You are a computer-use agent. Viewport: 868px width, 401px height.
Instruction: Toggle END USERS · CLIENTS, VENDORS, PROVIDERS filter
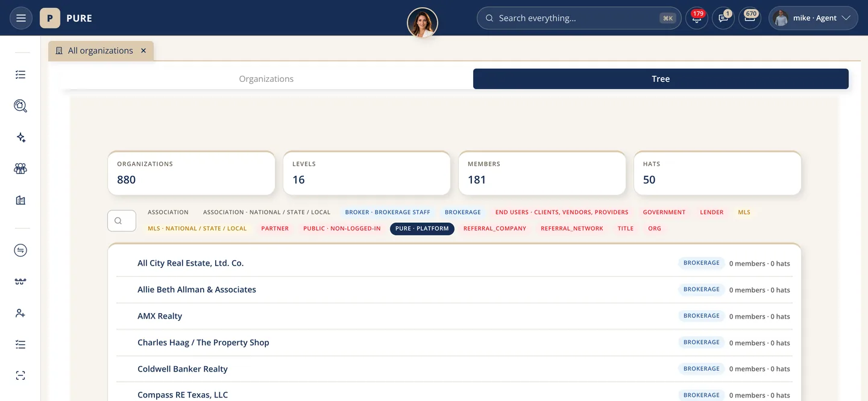point(562,212)
